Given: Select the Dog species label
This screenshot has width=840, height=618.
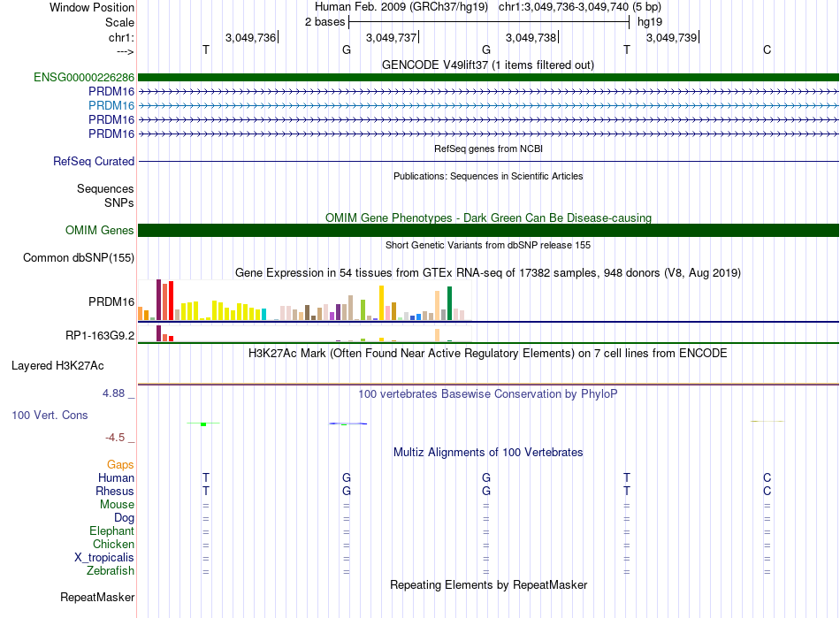Looking at the screenshot, I should click(125, 518).
